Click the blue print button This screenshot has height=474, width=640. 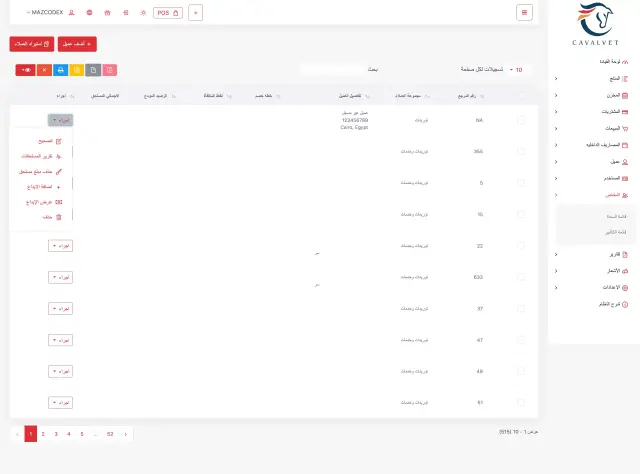pyautogui.click(x=60, y=70)
